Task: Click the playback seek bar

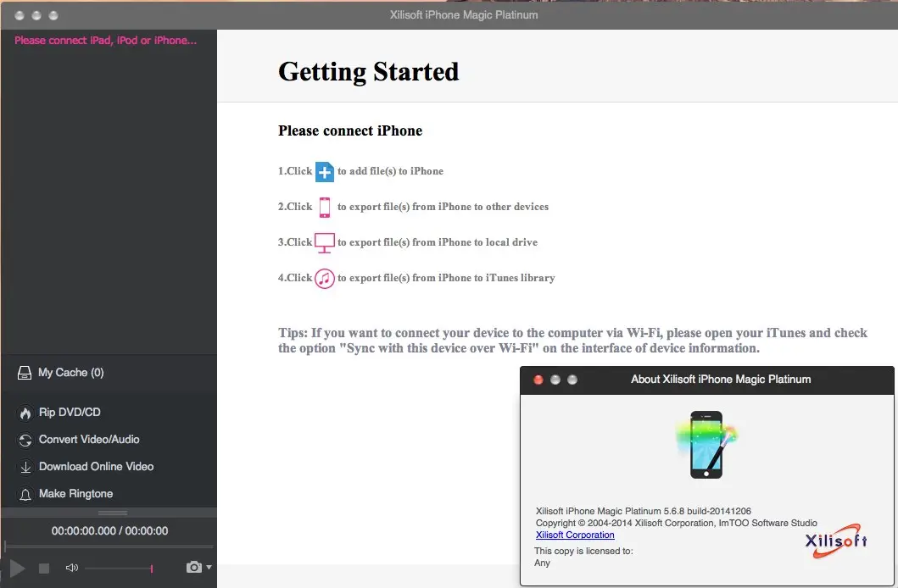Action: (x=109, y=546)
